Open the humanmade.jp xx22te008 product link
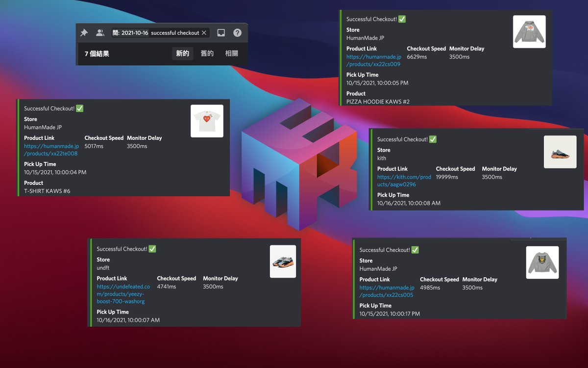Image resolution: width=588 pixels, height=368 pixels. click(51, 150)
